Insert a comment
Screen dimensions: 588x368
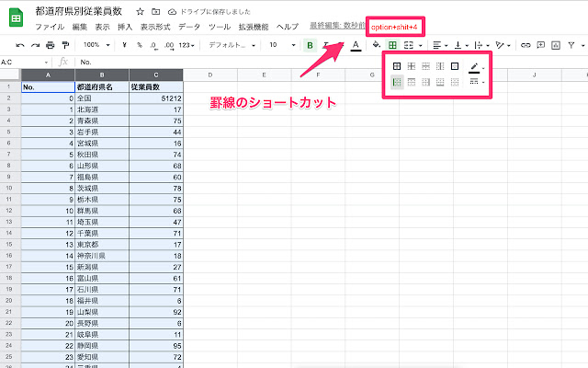pyautogui.click(x=540, y=45)
